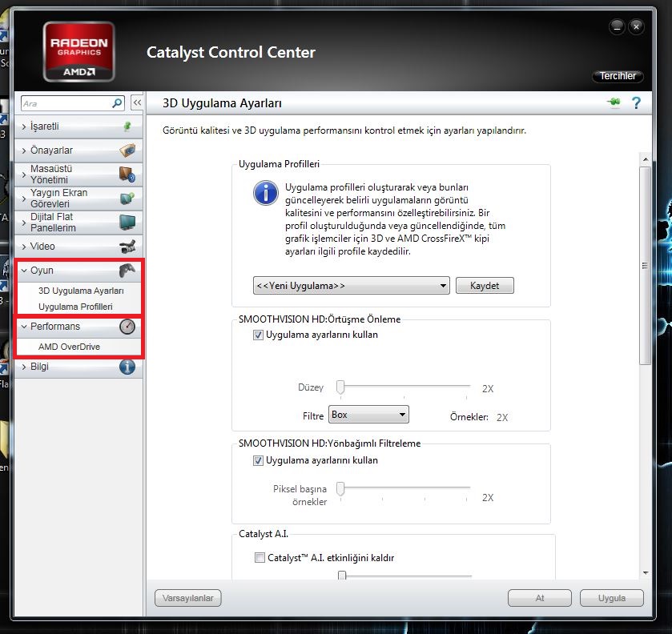
Task: Click the Piksel başına örnekler slider handle
Action: click(x=340, y=488)
